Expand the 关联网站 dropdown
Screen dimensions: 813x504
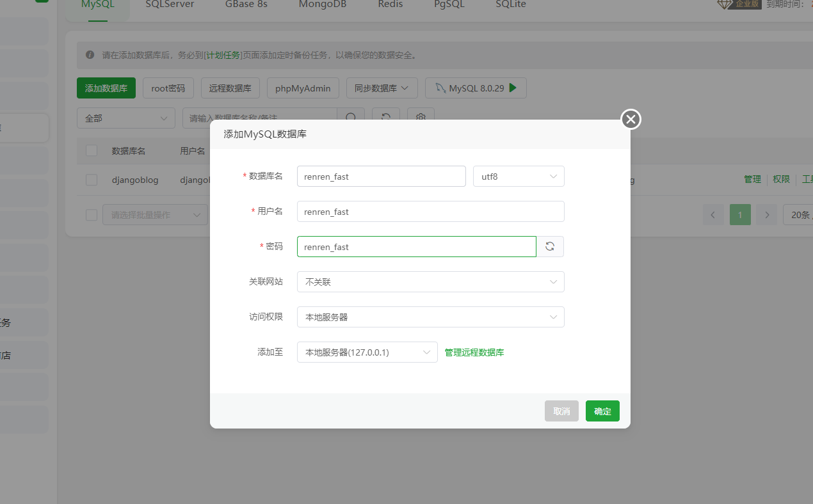click(x=430, y=282)
